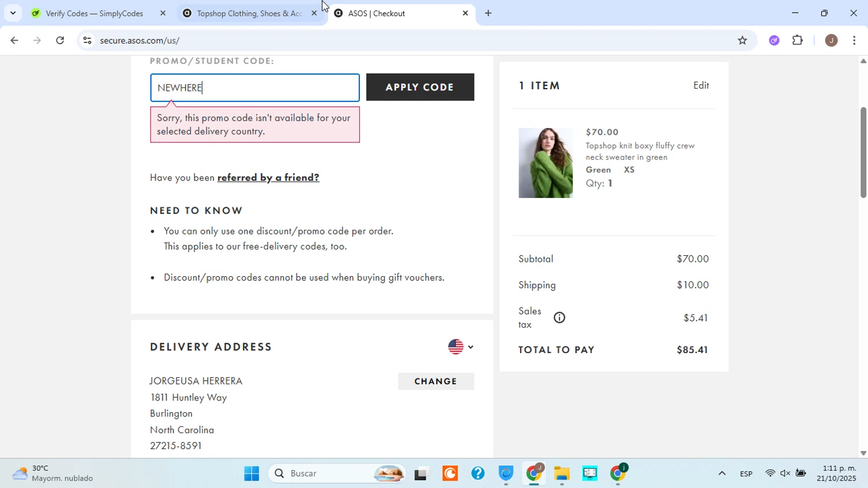The image size is (868, 488).
Task: Open the teal window-shaped taskbar app
Action: pyautogui.click(x=590, y=474)
